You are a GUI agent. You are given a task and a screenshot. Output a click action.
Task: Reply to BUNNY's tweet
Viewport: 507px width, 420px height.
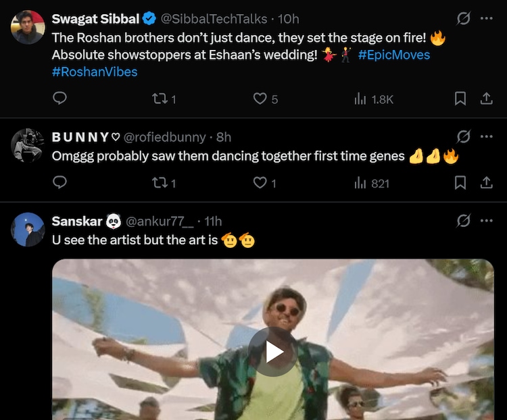(x=59, y=183)
